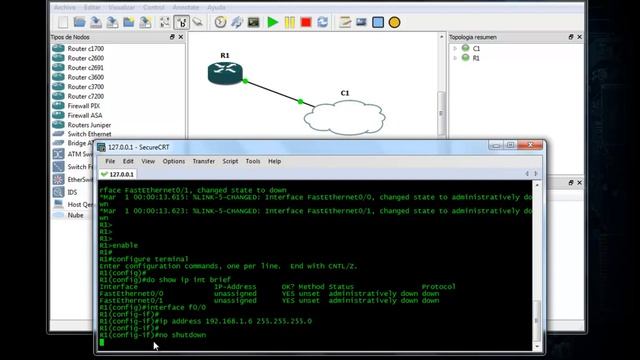Expand R1 in topology summary
Image resolution: width=640 pixels, height=360 pixels.
click(x=455, y=58)
